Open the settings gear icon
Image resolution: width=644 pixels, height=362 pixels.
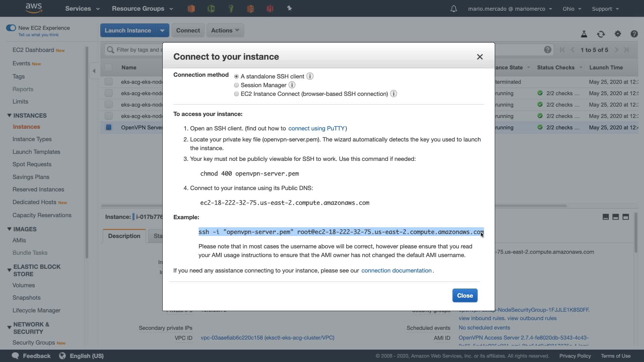pos(618,34)
